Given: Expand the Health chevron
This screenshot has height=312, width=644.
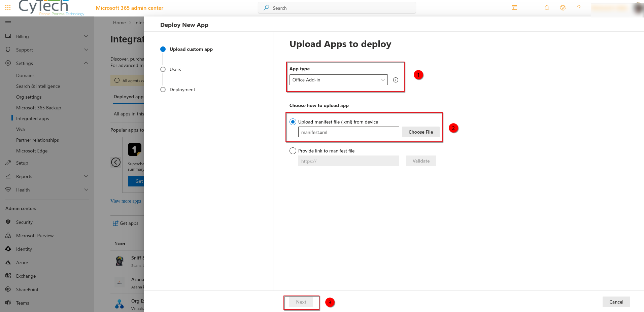Looking at the screenshot, I should pyautogui.click(x=86, y=189).
